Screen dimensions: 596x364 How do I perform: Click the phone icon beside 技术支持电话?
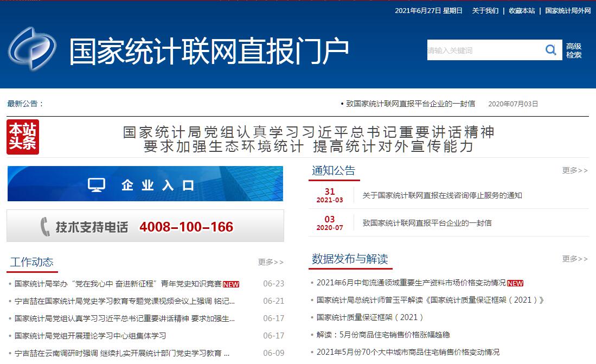click(46, 227)
